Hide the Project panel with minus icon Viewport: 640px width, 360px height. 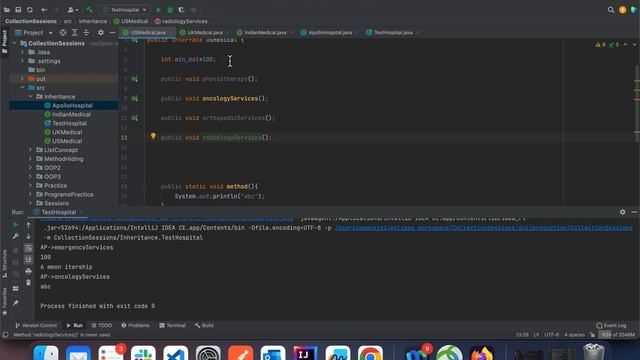coord(112,33)
